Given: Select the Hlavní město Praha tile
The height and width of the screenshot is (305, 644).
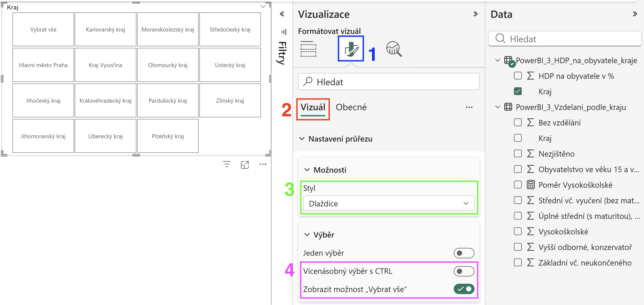Looking at the screenshot, I should coord(43,65).
